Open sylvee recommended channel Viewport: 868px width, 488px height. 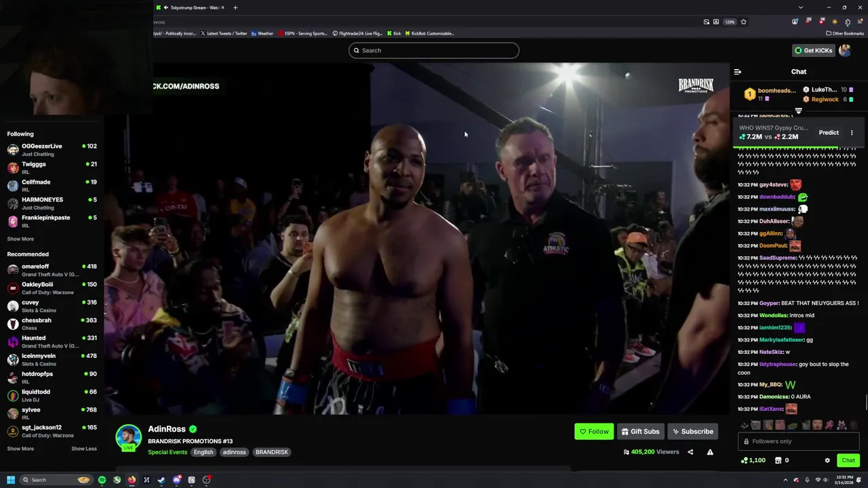tap(52, 413)
